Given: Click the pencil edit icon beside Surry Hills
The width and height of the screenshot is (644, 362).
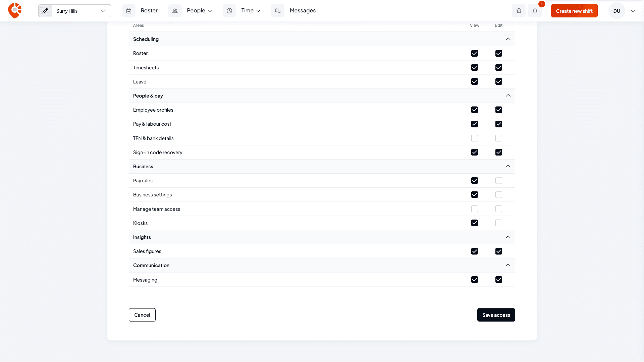Looking at the screenshot, I should tap(45, 11).
